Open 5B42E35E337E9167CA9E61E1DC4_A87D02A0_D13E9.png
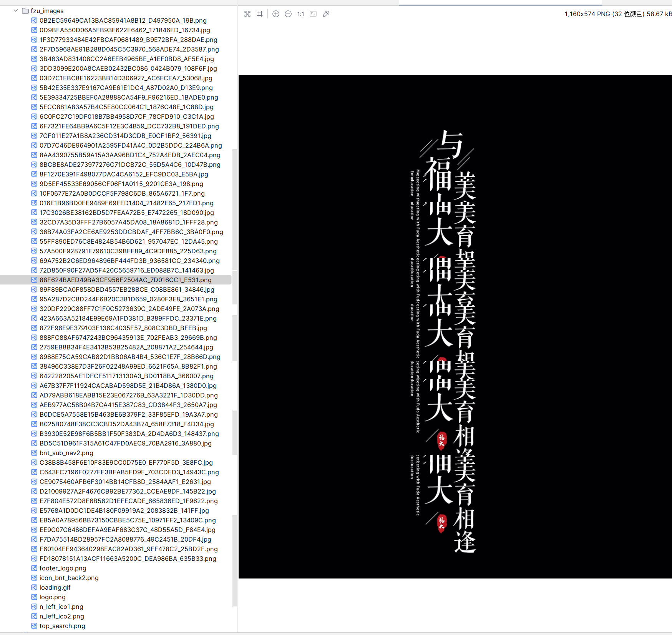This screenshot has height=635, width=672. 126,88
